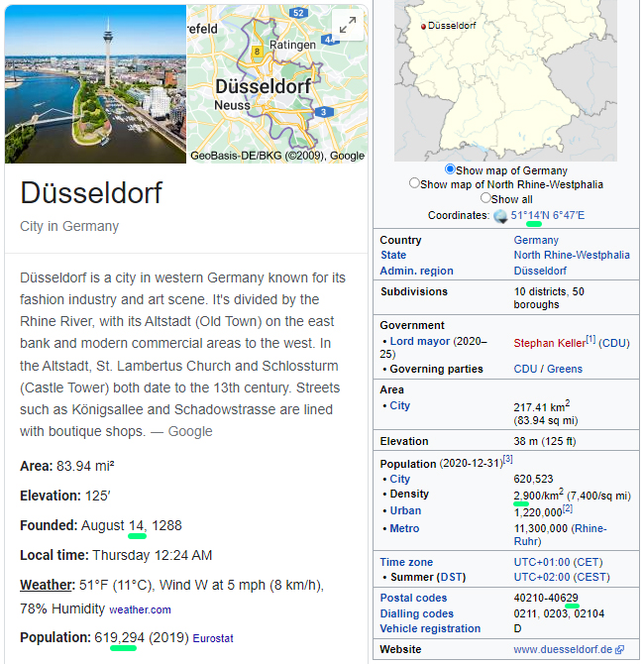The height and width of the screenshot is (664, 644).
Task: Click the red Düsseldorf marker on Germany map
Action: pyautogui.click(x=423, y=27)
